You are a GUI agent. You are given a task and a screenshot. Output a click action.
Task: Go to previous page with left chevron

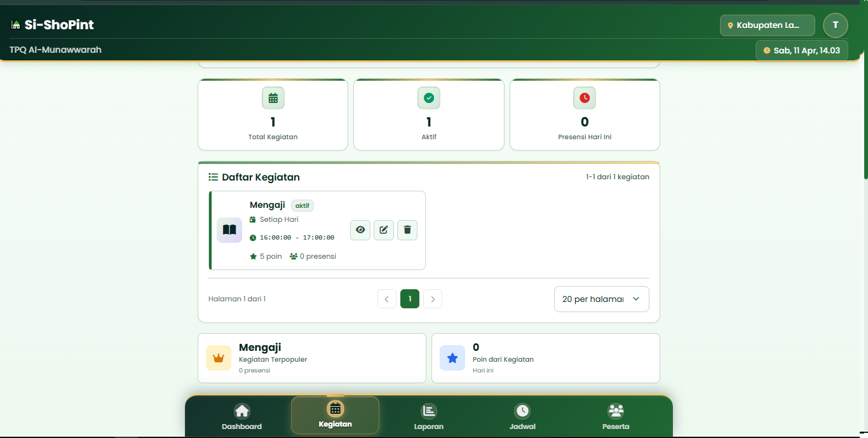point(387,299)
